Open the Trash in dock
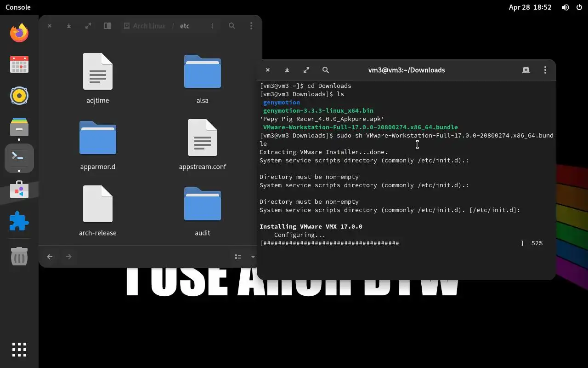 [x=19, y=256]
